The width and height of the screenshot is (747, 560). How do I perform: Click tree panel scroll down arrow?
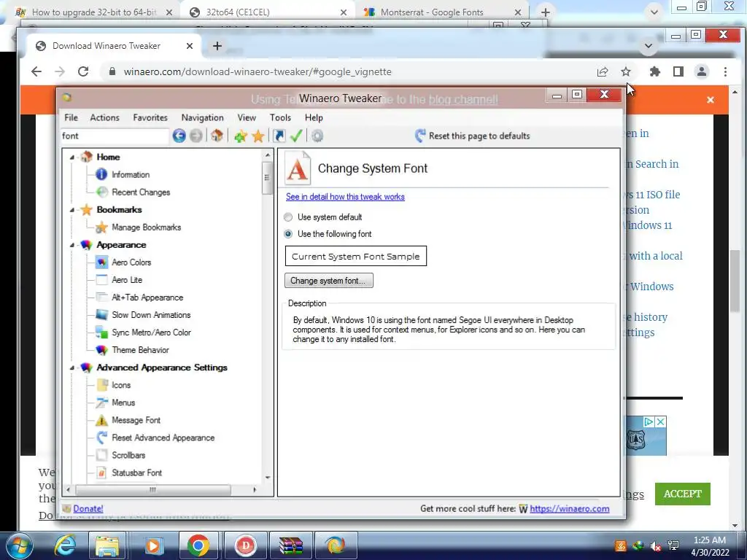click(x=267, y=477)
